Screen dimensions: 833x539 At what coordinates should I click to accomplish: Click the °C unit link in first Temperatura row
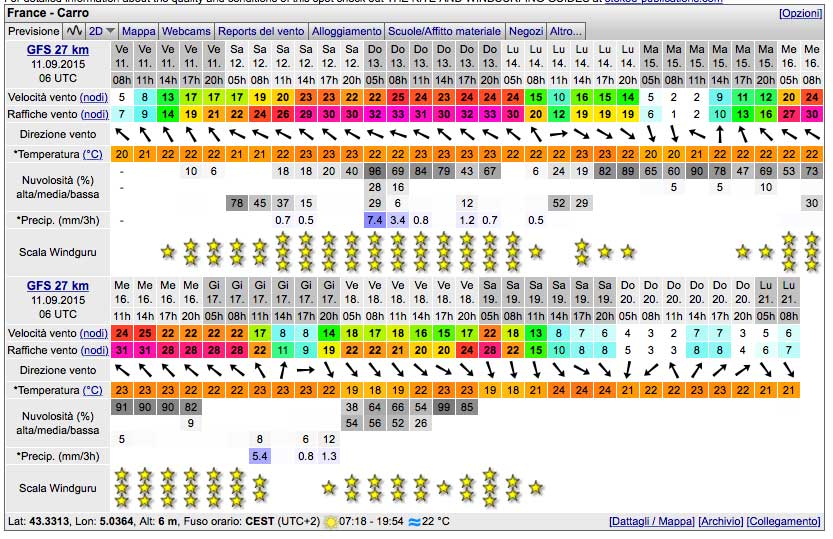pos(92,154)
